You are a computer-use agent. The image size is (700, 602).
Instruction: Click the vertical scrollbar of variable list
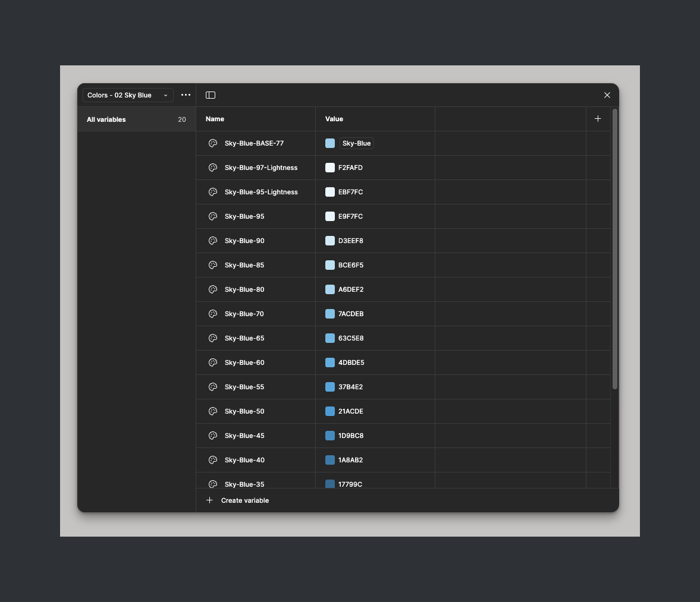click(x=615, y=250)
